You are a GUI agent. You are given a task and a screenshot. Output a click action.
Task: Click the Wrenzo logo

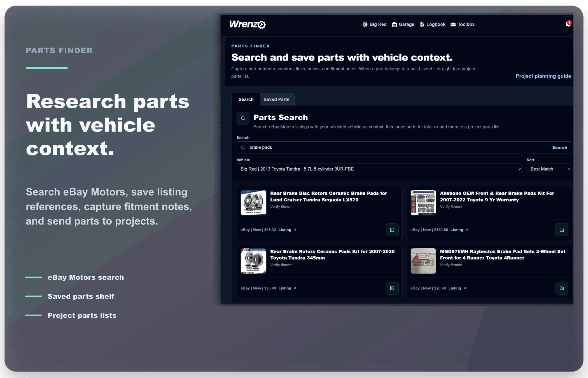pyautogui.click(x=248, y=24)
